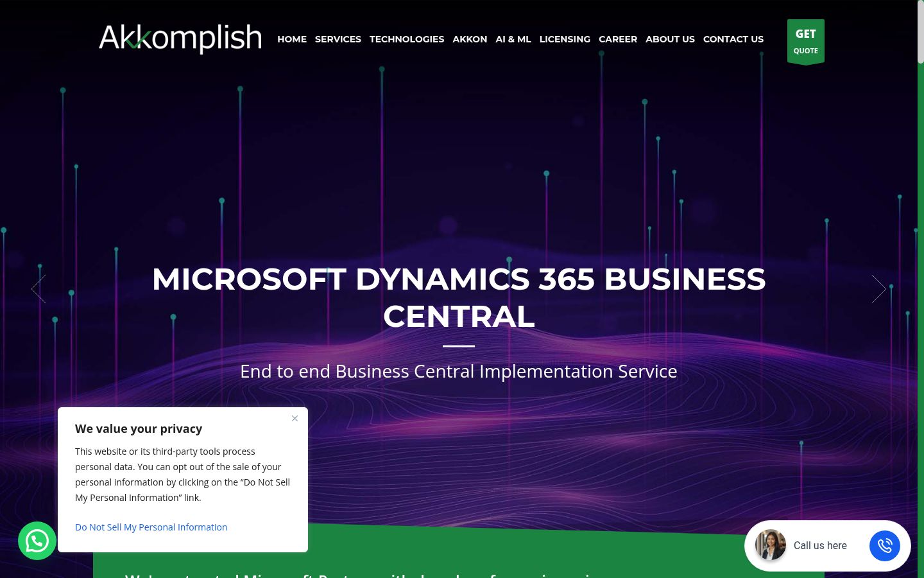Open the HOME menu item
Viewport: 924px width, 578px height.
(x=292, y=39)
